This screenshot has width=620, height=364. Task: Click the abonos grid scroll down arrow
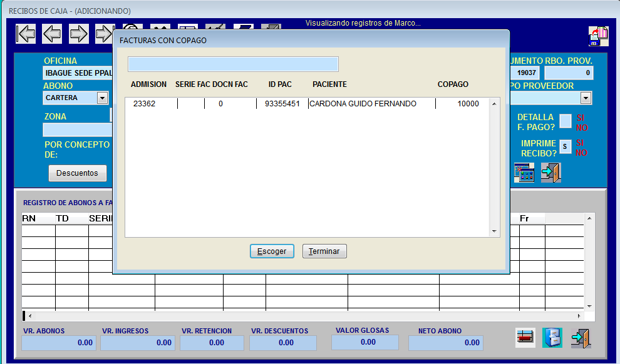point(589,306)
